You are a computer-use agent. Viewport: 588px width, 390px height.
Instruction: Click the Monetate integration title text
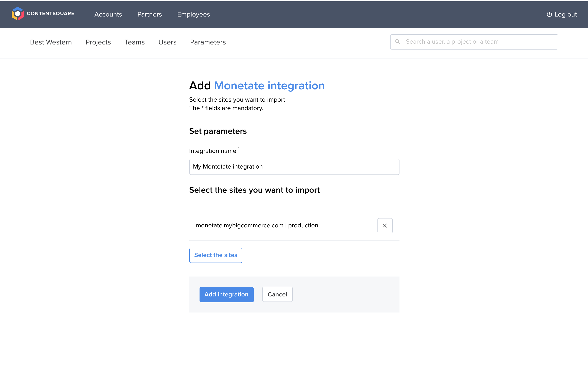click(x=269, y=86)
